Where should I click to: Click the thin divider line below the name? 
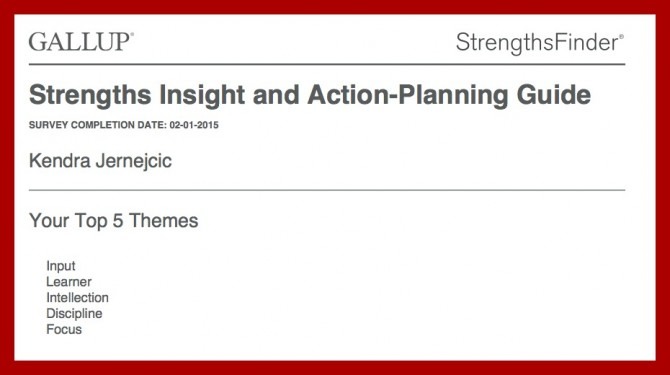coord(327,190)
